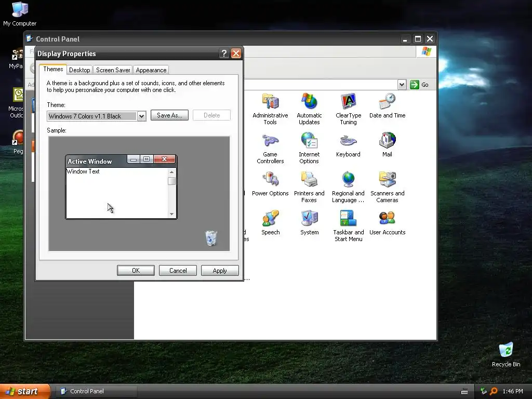Click the Save As... button
This screenshot has width=532, height=399.
point(169,115)
